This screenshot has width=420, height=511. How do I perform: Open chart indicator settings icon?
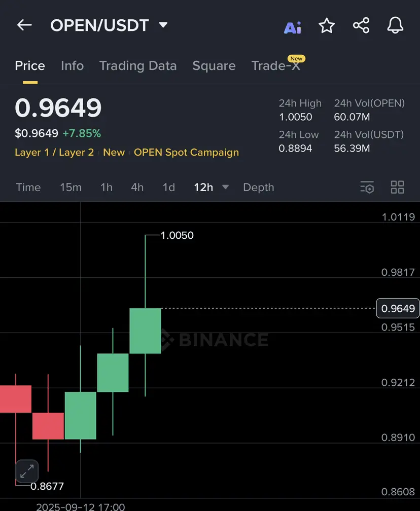click(x=367, y=188)
